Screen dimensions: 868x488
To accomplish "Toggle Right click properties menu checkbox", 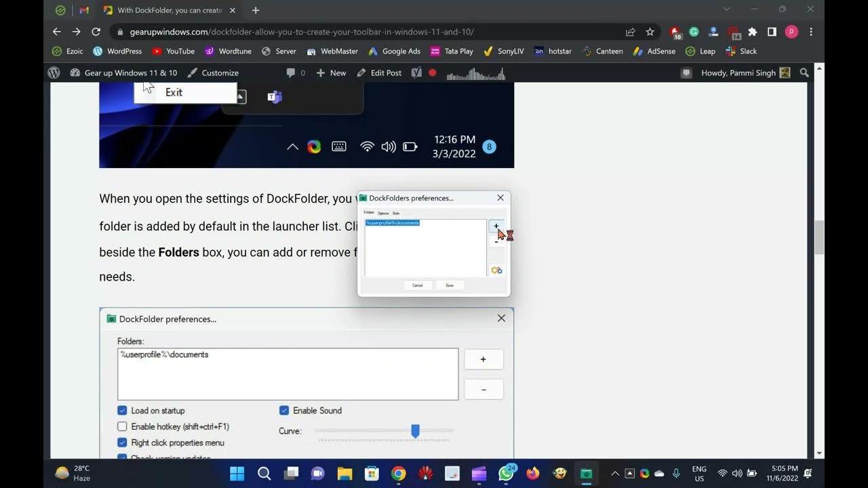I will (x=122, y=443).
